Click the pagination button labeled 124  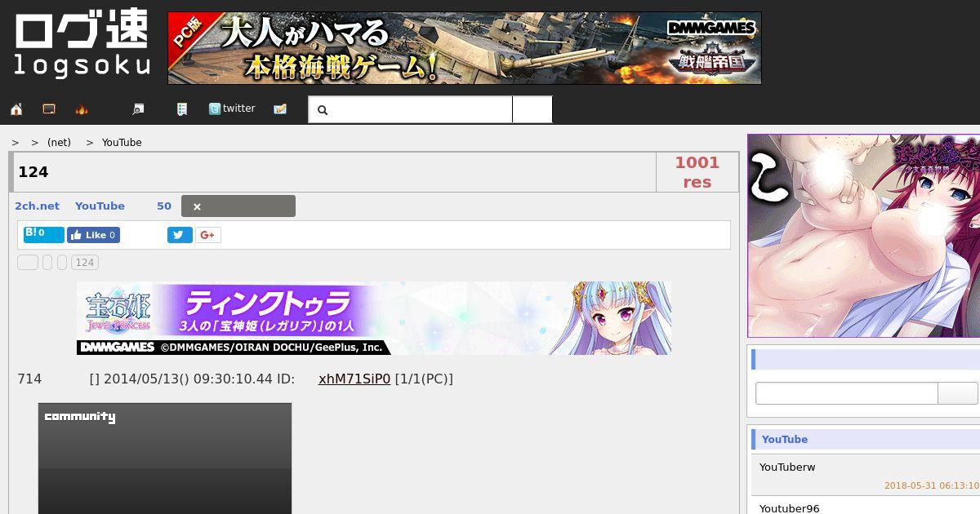tap(85, 262)
